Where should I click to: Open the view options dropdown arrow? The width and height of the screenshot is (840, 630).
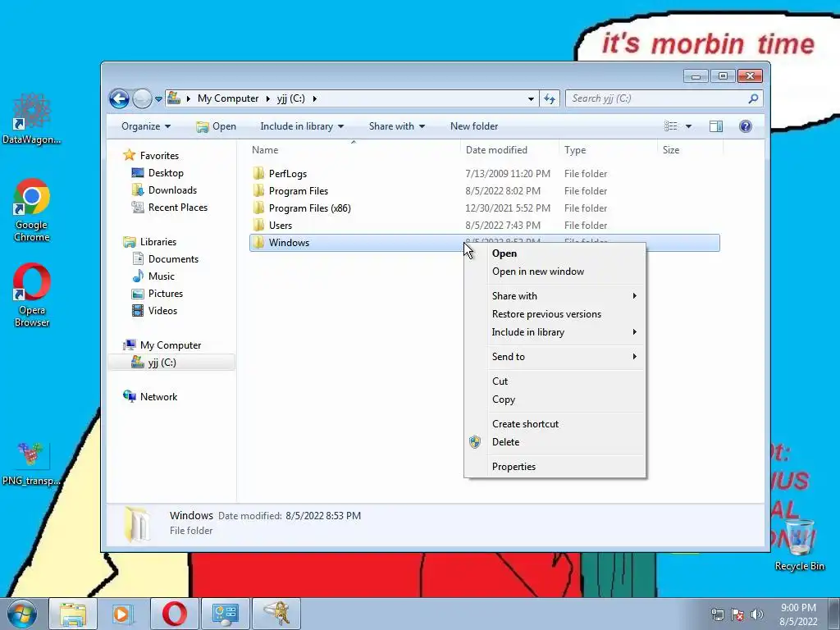point(688,126)
